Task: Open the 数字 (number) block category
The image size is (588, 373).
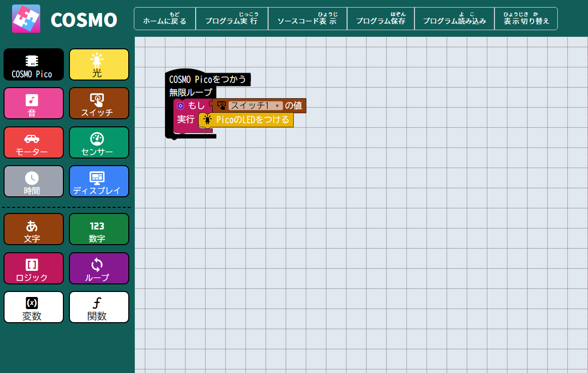Action: 99,229
